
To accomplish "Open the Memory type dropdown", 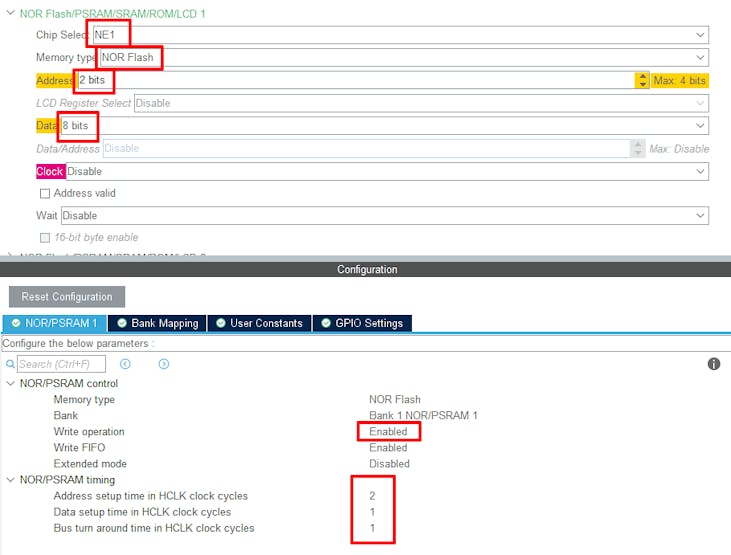I will [404, 57].
